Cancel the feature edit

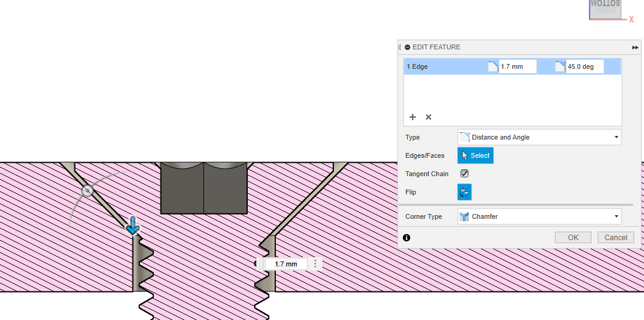pyautogui.click(x=616, y=238)
